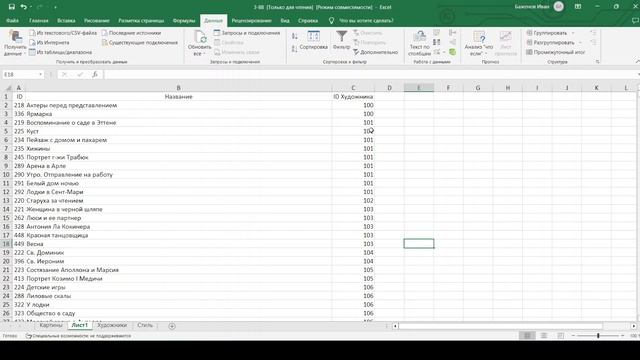Click the green data model icon
640x360 pixels.
tap(452, 52)
